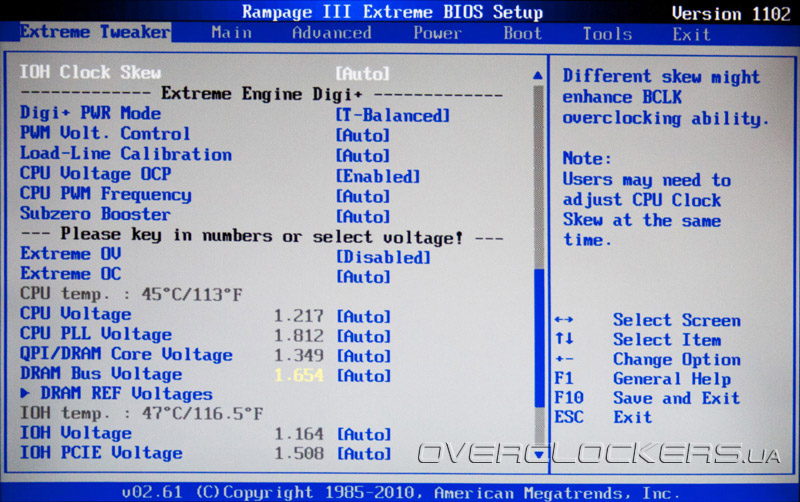Image resolution: width=800 pixels, height=502 pixels.
Task: Click the CPU PLL reading 1.812
Action: 298,336
